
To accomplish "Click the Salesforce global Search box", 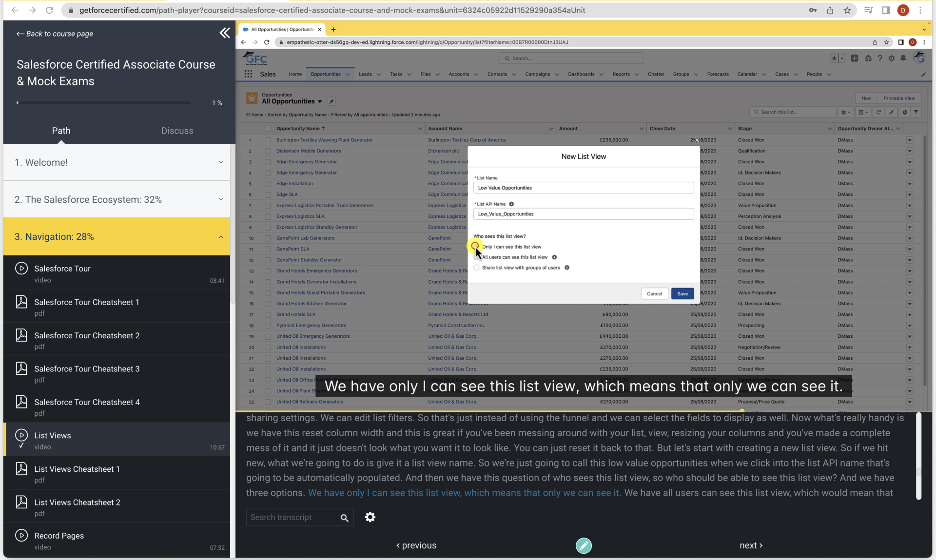I will pos(571,58).
